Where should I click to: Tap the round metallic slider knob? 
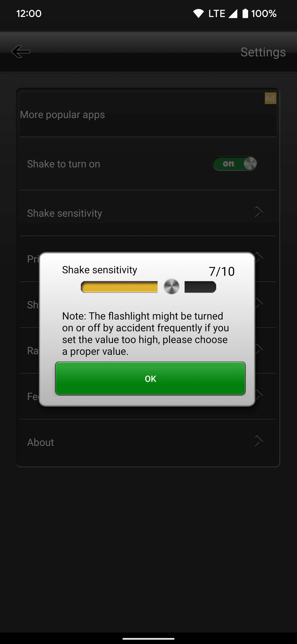(171, 287)
